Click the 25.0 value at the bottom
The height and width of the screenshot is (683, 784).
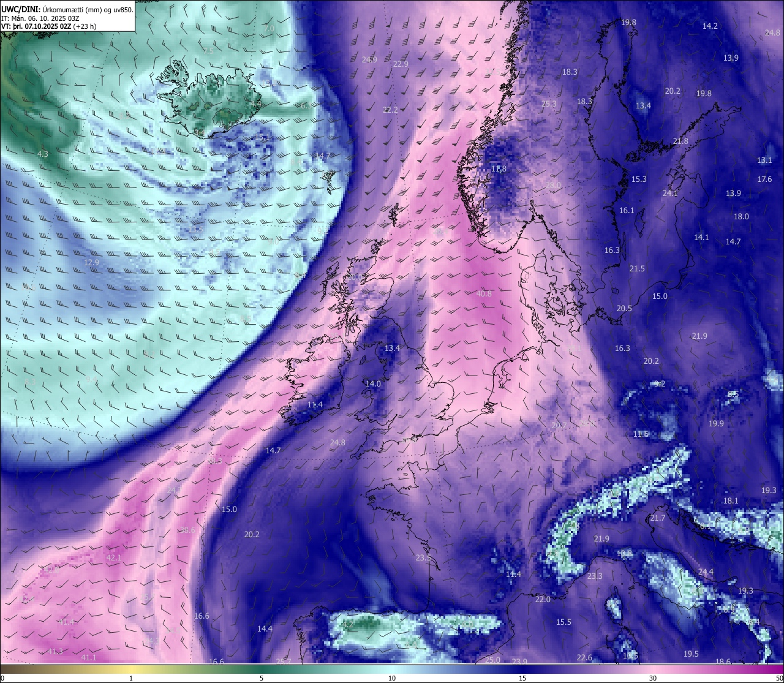pyautogui.click(x=492, y=660)
